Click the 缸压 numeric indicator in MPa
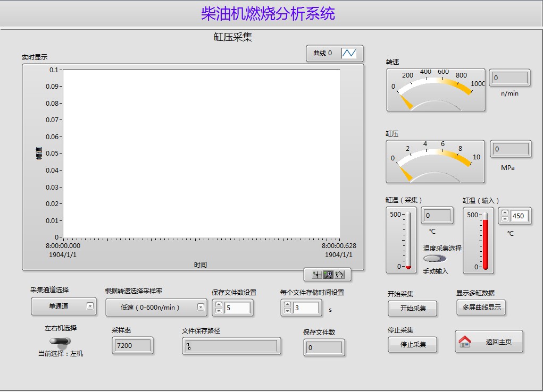 [511, 149]
